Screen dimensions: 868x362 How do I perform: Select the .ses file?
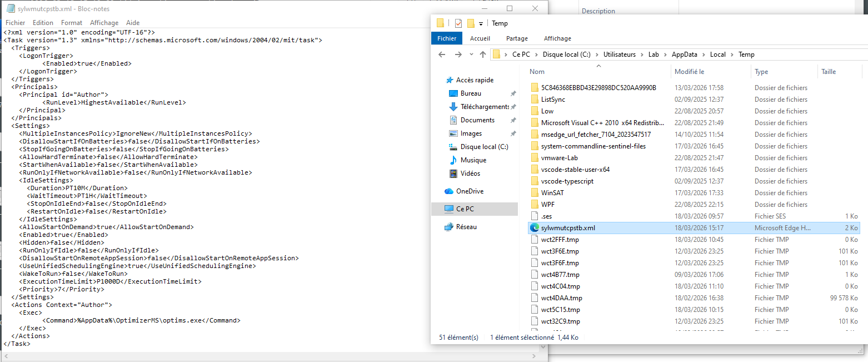547,216
